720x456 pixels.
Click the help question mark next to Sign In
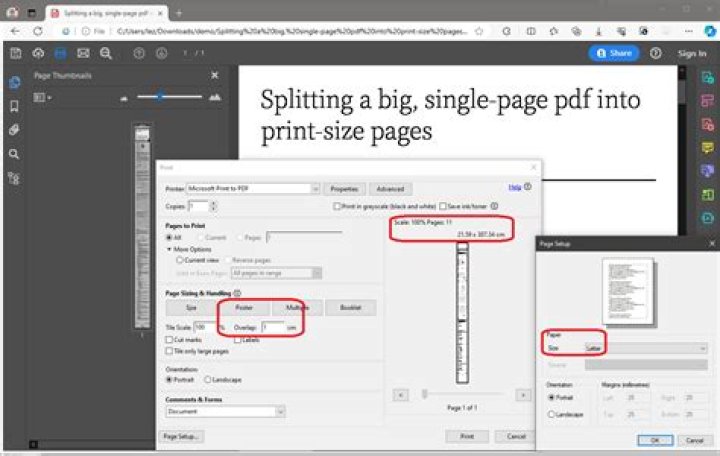click(x=656, y=53)
